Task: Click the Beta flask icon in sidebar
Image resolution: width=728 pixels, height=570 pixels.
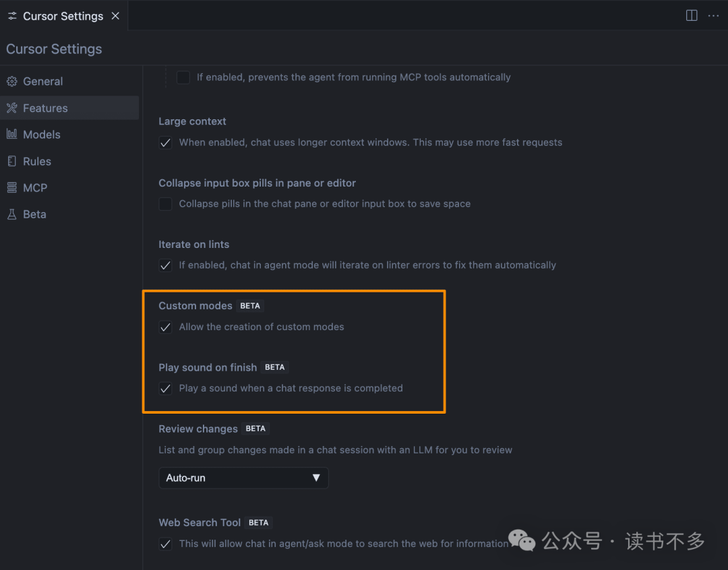Action: coord(11,214)
